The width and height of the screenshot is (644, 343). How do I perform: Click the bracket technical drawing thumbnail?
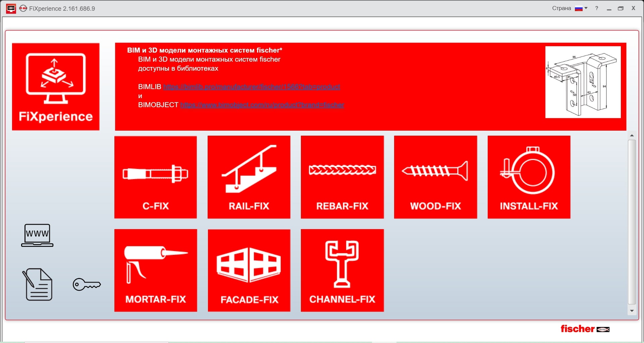click(583, 82)
